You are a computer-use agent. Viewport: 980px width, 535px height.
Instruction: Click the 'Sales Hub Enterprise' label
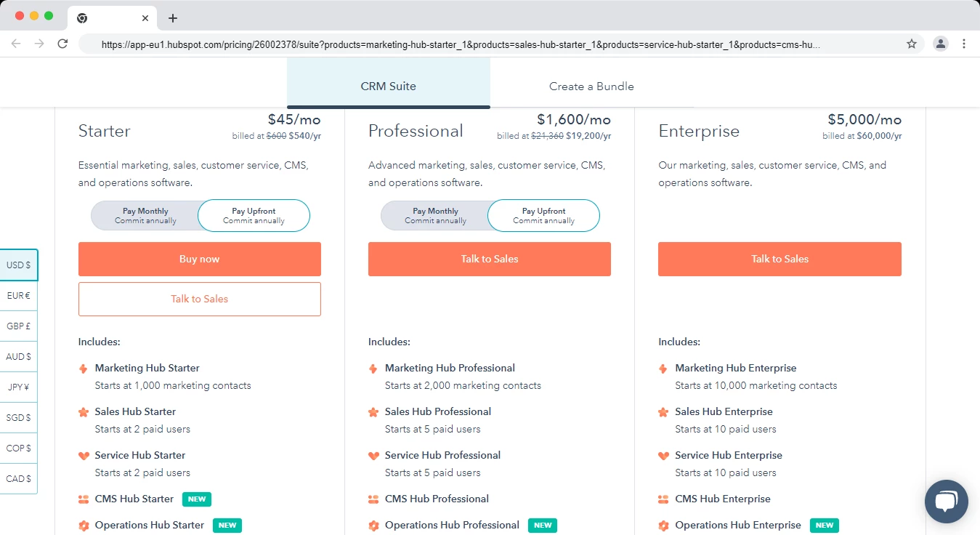724,412
